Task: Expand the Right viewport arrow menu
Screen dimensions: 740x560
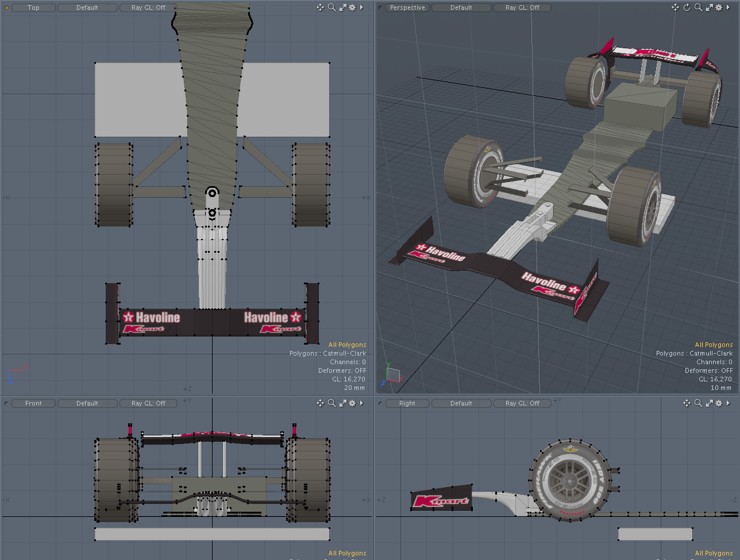Action: point(728,403)
